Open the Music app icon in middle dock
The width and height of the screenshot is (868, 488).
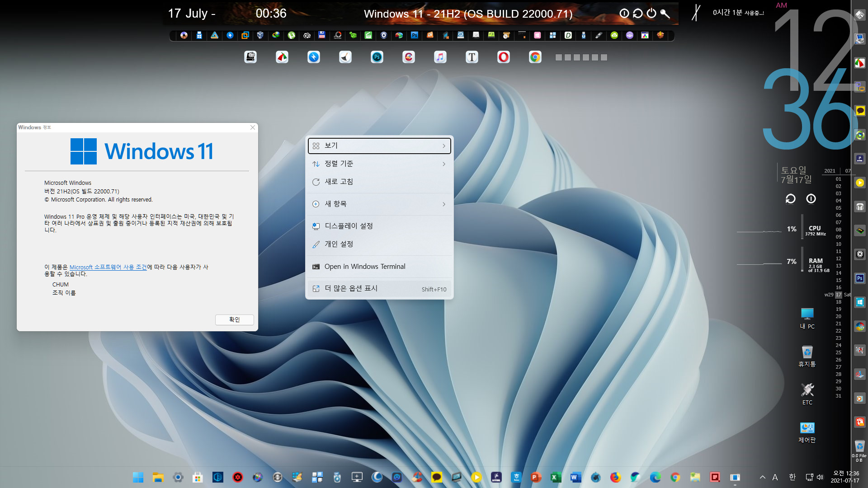(x=440, y=57)
